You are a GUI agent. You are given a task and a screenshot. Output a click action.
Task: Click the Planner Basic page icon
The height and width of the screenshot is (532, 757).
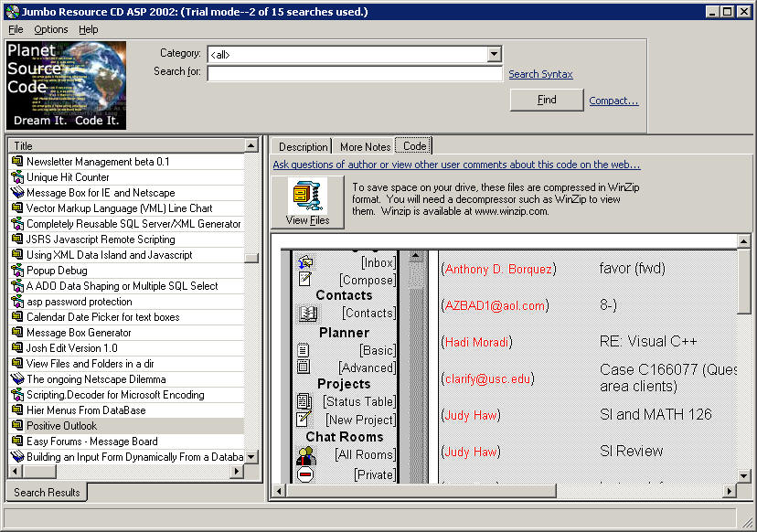[x=304, y=349]
